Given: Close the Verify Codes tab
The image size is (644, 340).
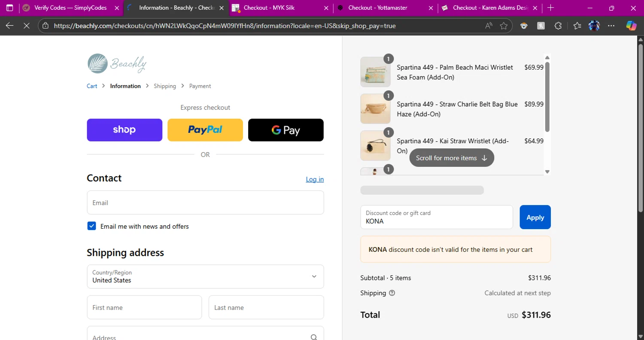Looking at the screenshot, I should click(x=117, y=8).
